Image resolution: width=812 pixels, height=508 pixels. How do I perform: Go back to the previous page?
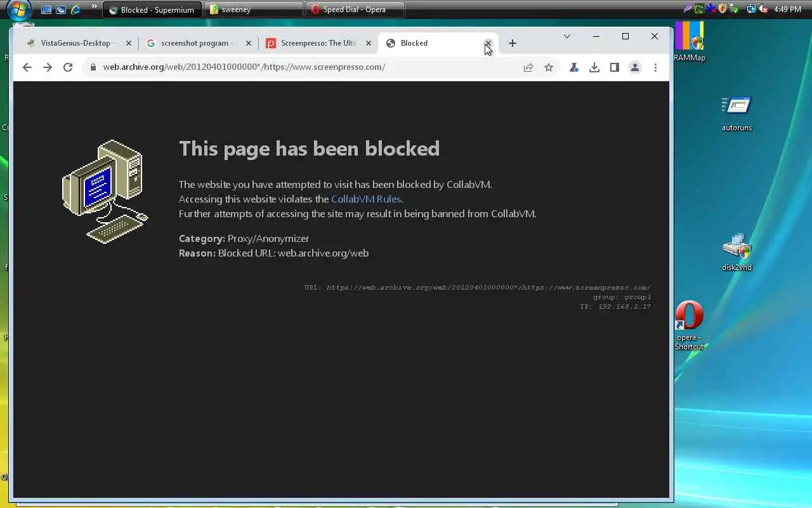(27, 67)
